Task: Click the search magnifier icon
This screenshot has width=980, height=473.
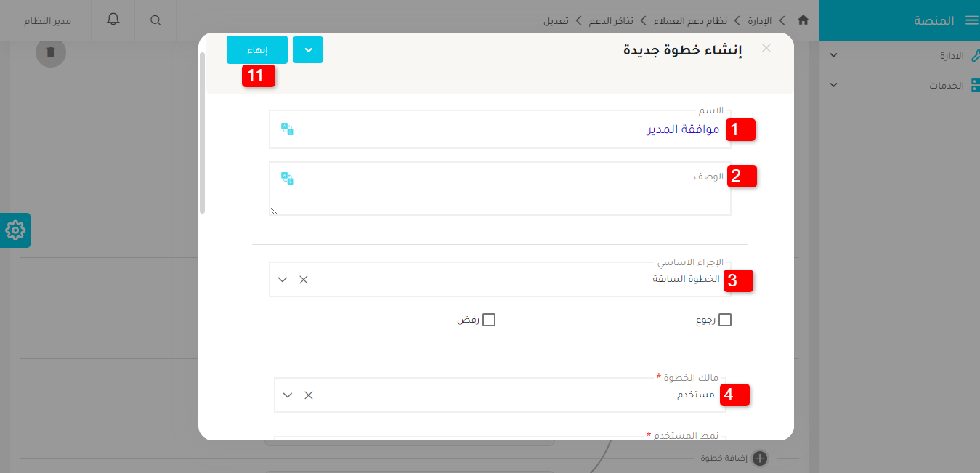Action: coord(155,20)
